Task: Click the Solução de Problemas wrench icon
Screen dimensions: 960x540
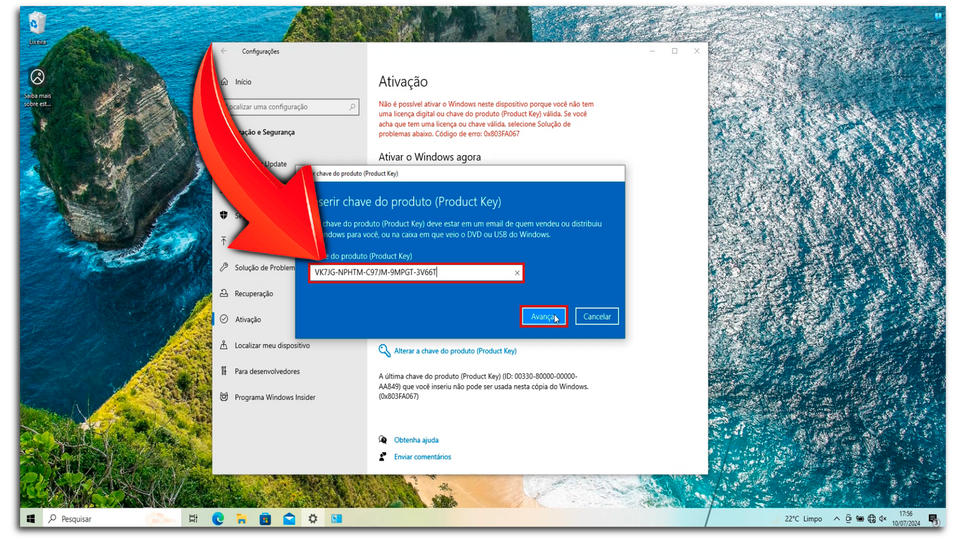Action: point(224,267)
